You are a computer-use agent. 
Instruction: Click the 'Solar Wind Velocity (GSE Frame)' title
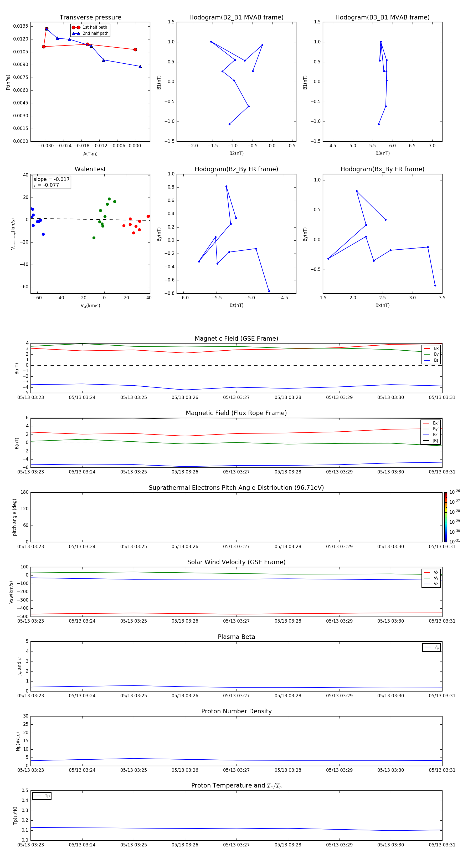coord(236,562)
